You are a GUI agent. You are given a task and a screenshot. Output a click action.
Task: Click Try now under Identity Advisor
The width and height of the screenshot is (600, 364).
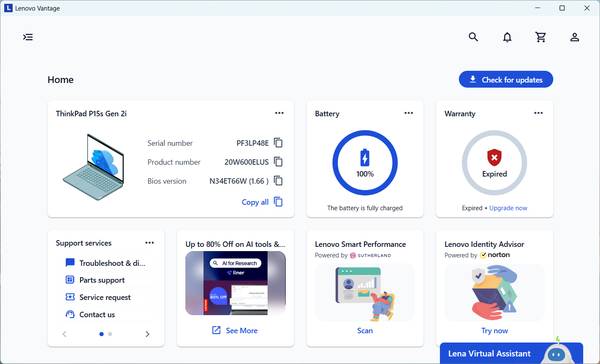coord(494,331)
